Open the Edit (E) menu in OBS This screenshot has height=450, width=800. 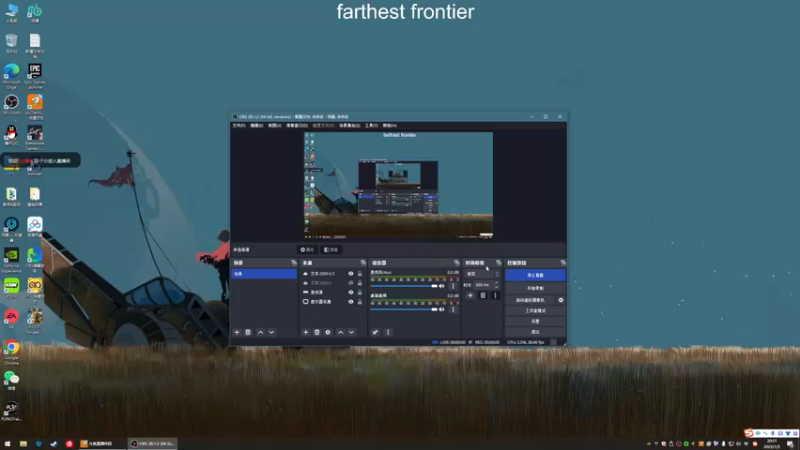tap(257, 126)
